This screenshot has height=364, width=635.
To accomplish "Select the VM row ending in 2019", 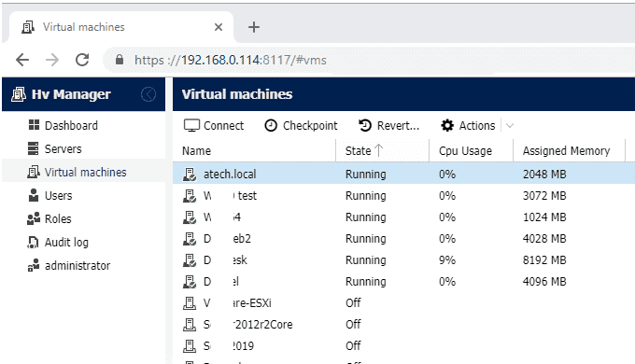I will 403,345.
